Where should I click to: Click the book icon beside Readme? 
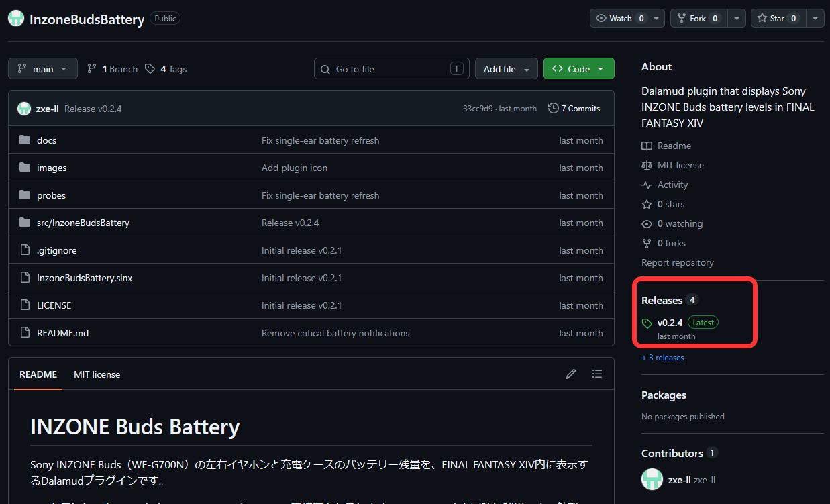point(647,146)
